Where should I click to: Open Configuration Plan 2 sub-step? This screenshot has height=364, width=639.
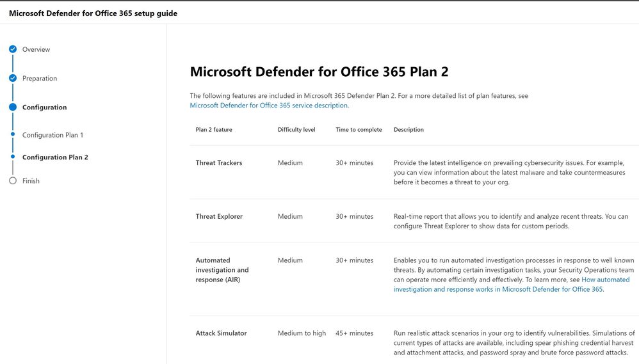[55, 157]
